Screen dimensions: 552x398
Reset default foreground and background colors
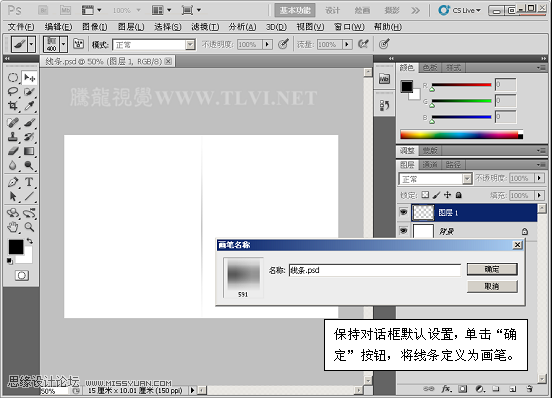[10, 261]
